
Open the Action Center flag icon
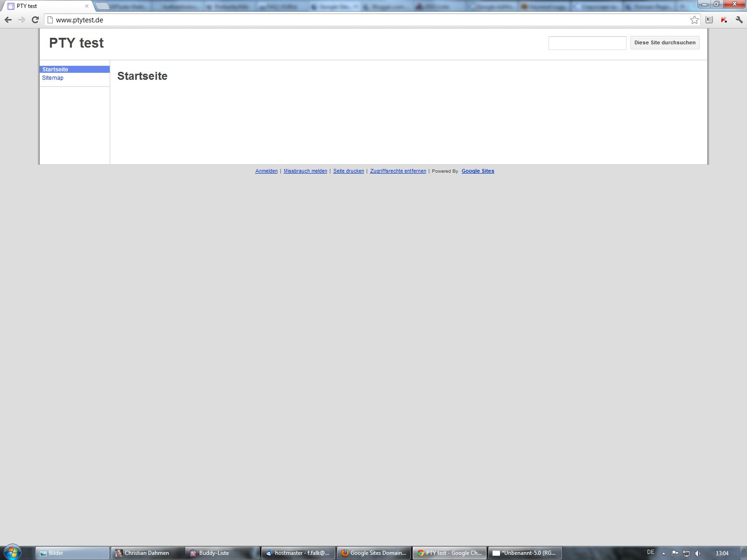(x=675, y=553)
